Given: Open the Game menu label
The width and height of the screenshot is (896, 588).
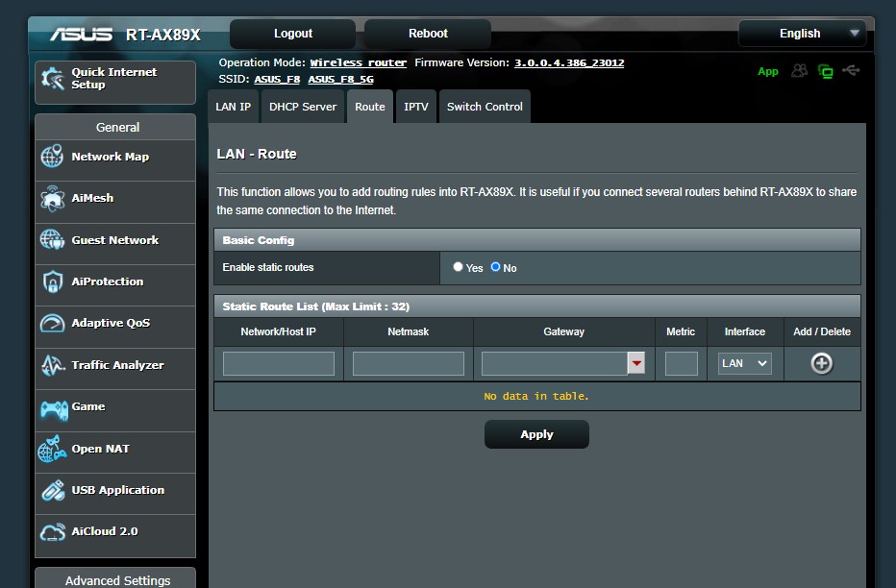Looking at the screenshot, I should (x=88, y=406).
